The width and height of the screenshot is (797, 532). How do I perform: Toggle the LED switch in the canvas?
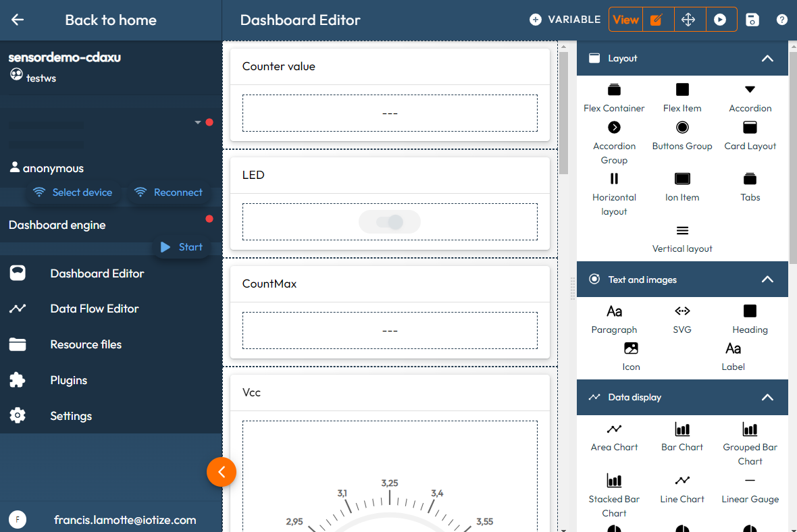tap(390, 221)
